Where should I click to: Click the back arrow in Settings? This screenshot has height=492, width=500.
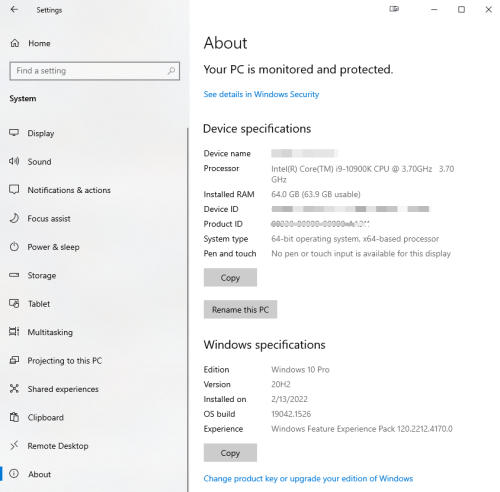[x=14, y=9]
